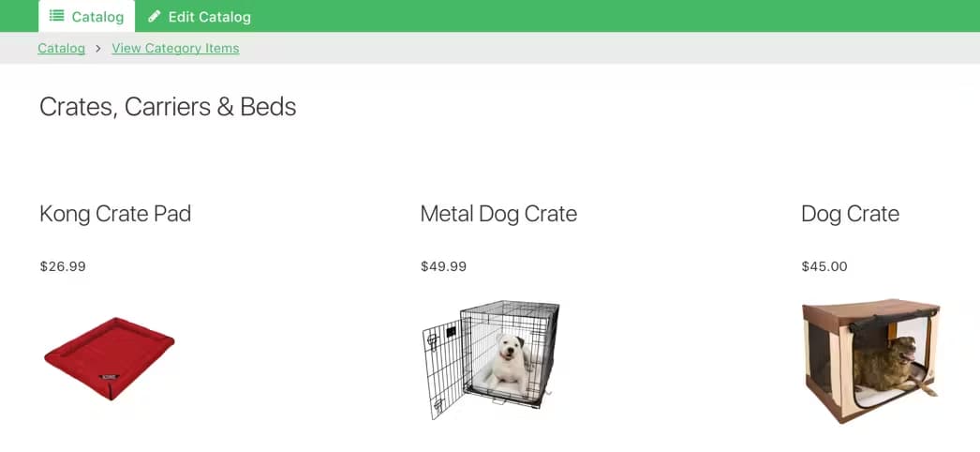This screenshot has height=452, width=980.
Task: Select the Kong Crate Pad title
Action: 115,214
